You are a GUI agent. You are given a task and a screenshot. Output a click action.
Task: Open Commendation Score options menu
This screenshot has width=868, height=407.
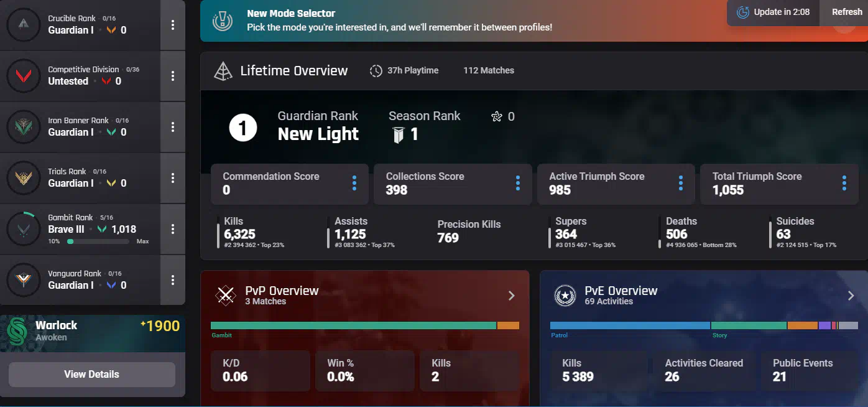[x=354, y=183]
